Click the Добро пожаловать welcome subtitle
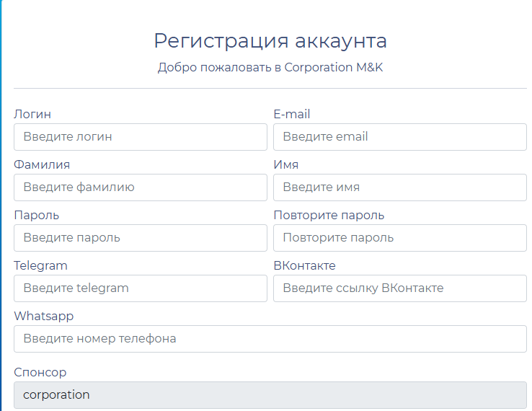Image resolution: width=532 pixels, height=411 pixels. pos(270,68)
